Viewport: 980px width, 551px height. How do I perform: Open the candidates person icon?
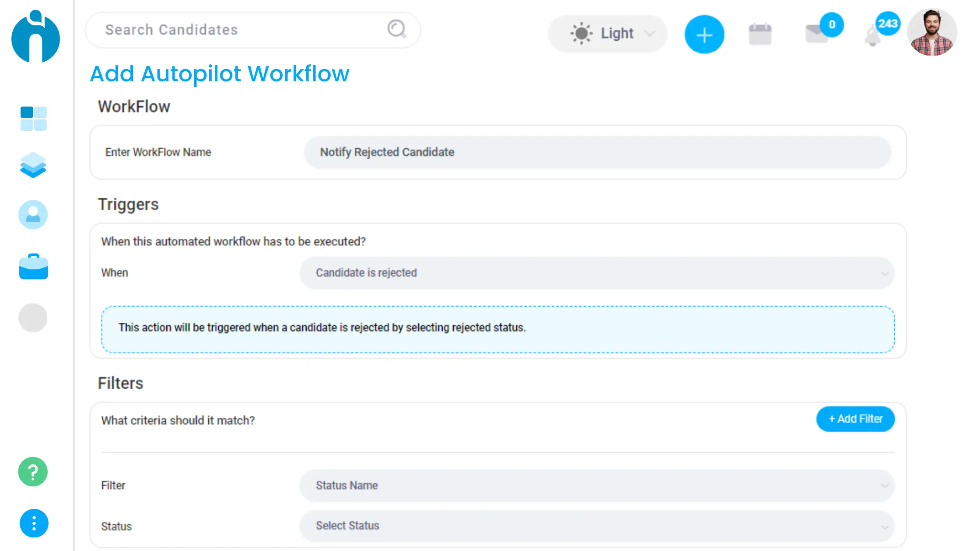click(x=33, y=215)
